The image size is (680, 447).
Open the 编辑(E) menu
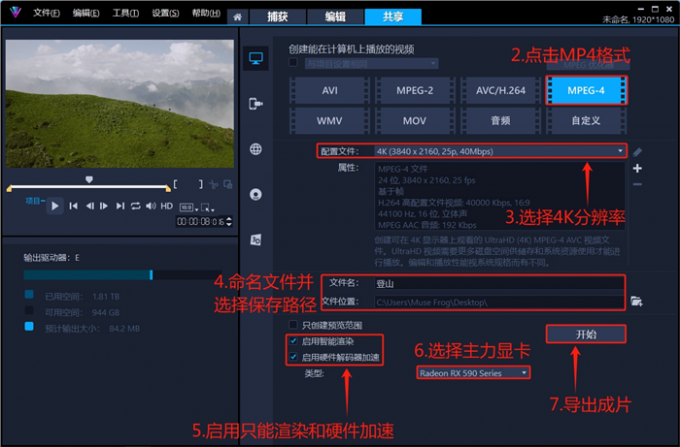pos(86,13)
